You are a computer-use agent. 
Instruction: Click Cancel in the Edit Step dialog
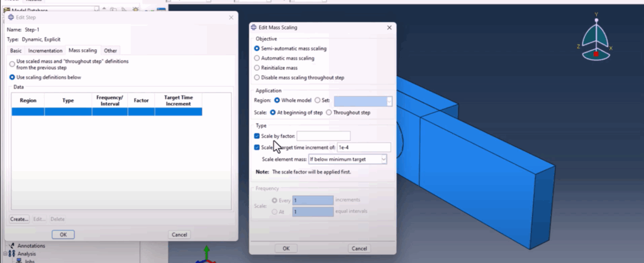pyautogui.click(x=179, y=235)
